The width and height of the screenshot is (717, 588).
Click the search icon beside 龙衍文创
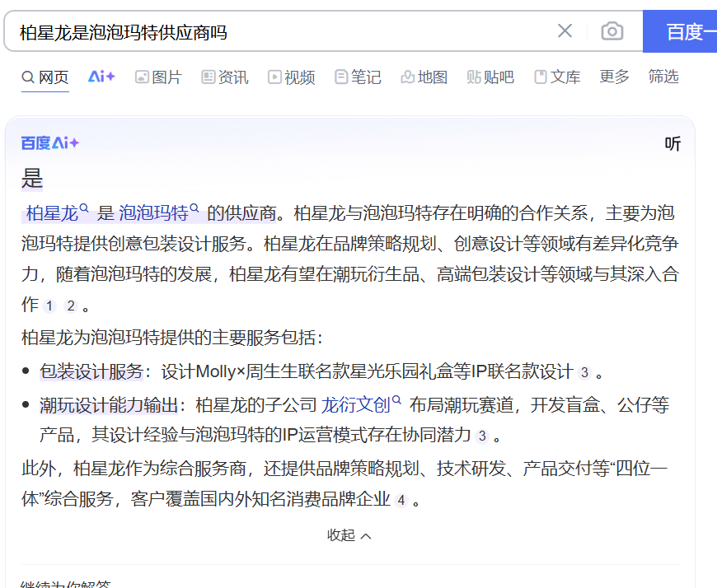[396, 400]
